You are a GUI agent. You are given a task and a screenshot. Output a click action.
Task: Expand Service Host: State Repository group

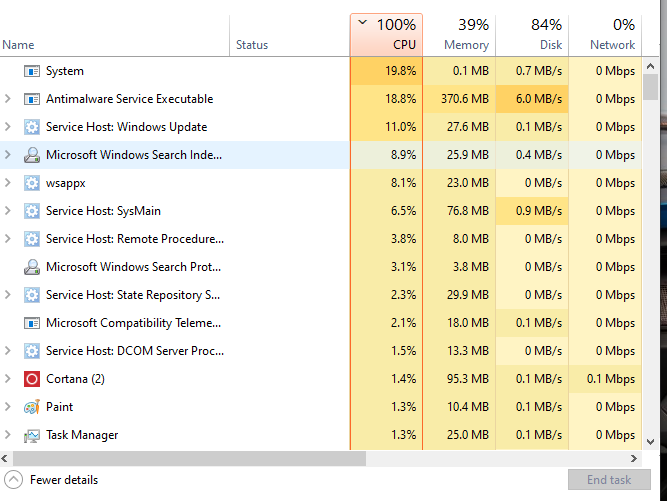point(8,295)
